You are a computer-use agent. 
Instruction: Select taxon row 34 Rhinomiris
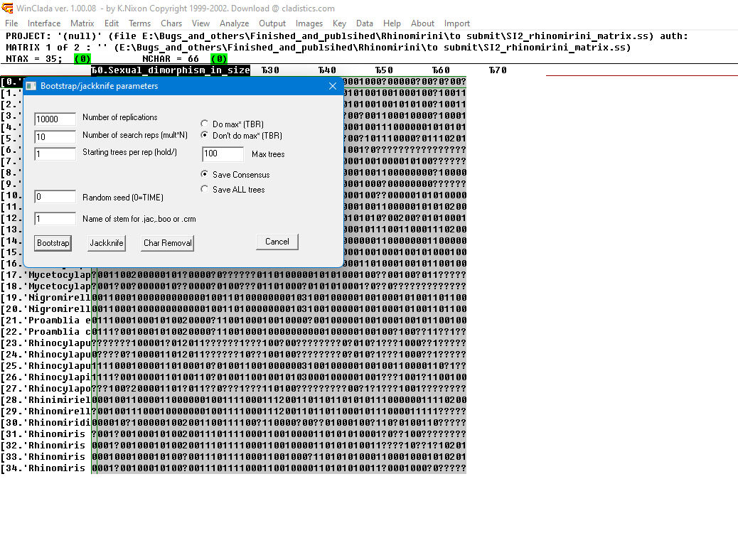pyautogui.click(x=46, y=468)
